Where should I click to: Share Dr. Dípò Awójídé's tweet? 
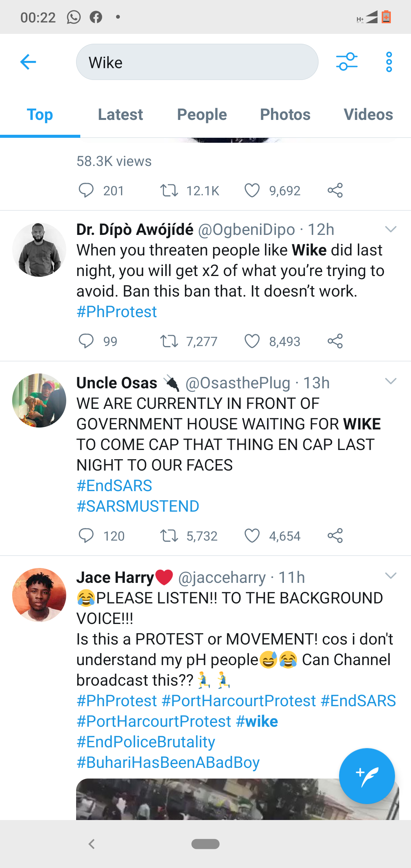(x=335, y=341)
